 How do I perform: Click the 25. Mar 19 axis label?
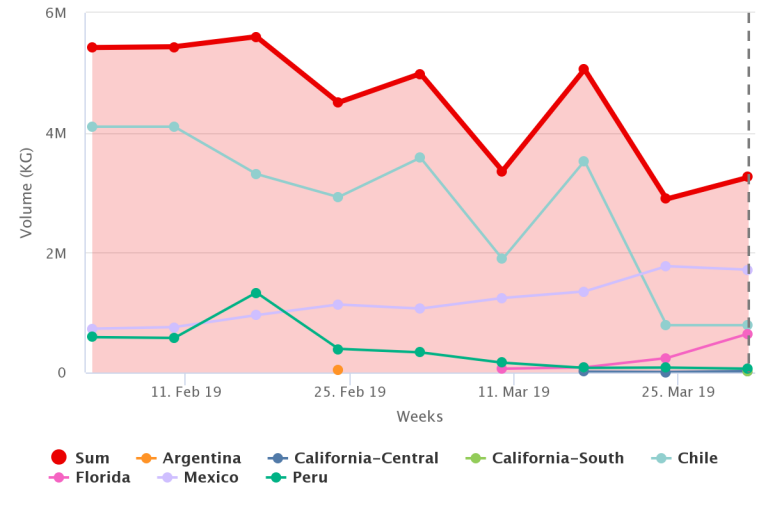point(678,393)
